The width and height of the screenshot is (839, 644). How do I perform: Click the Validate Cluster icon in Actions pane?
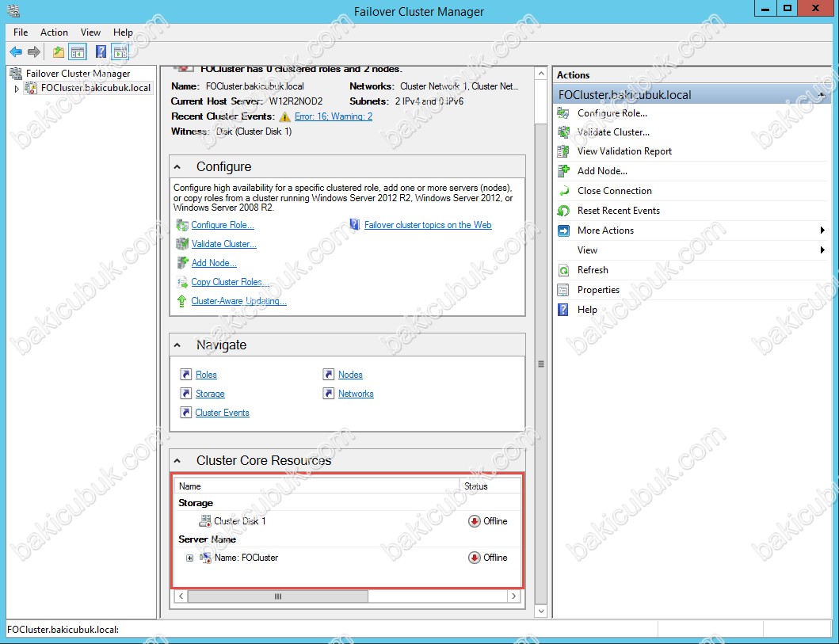[563, 132]
